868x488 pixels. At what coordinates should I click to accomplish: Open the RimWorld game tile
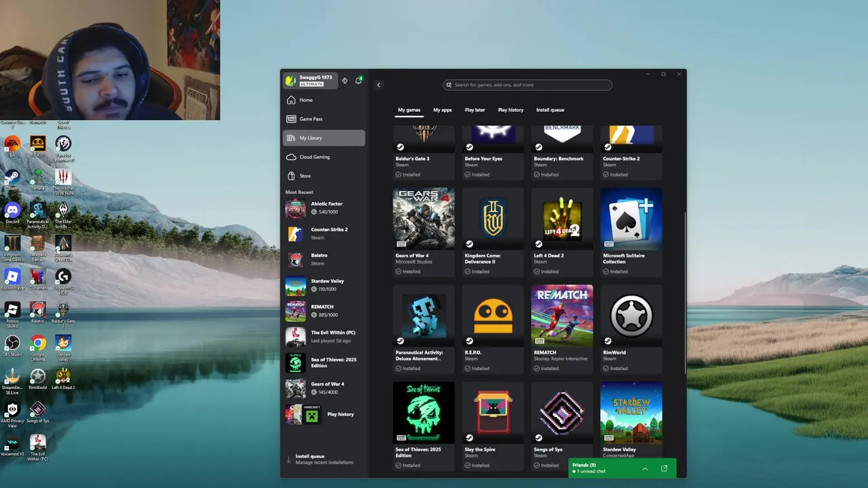[x=631, y=329]
